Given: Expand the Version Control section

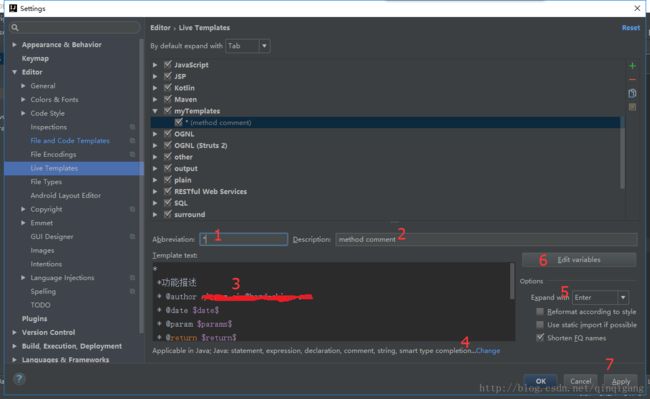Looking at the screenshot, I should tap(15, 332).
